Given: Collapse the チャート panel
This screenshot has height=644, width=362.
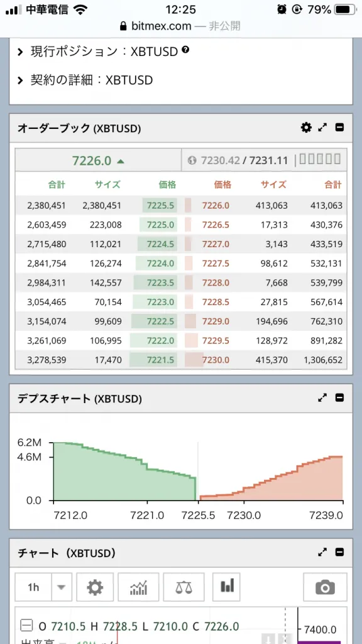Looking at the screenshot, I should tap(339, 552).
